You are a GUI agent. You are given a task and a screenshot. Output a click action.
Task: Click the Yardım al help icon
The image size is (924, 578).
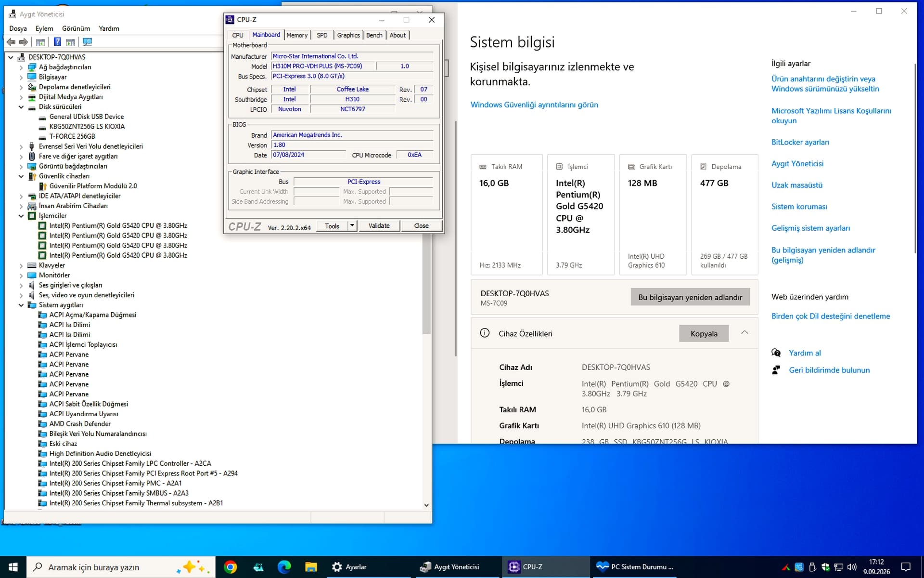coord(776,353)
